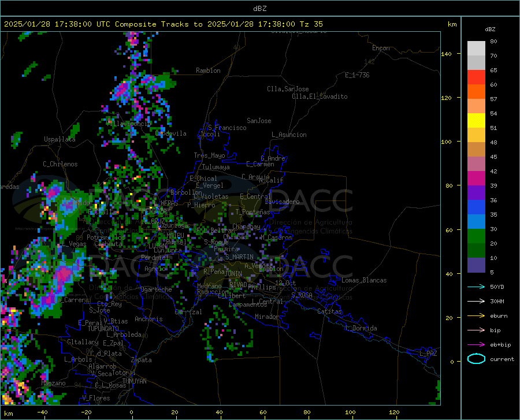Pick the 30 dBZ green swatch
Screen dimensions: 520x420
[x=476, y=236]
